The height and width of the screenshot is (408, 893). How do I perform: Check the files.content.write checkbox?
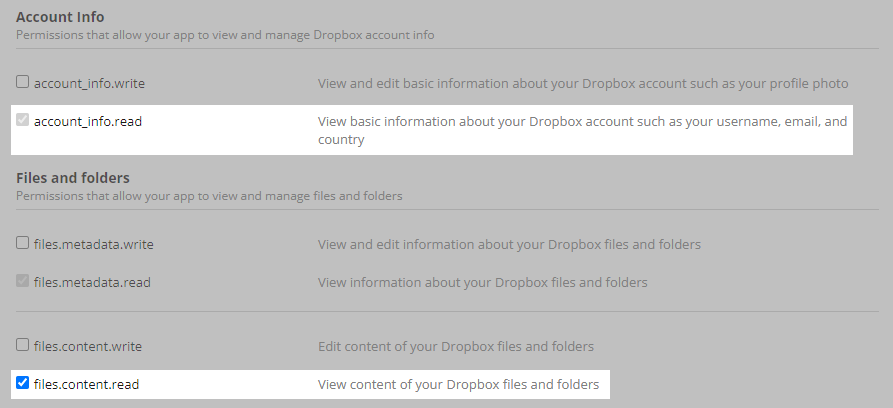click(23, 346)
